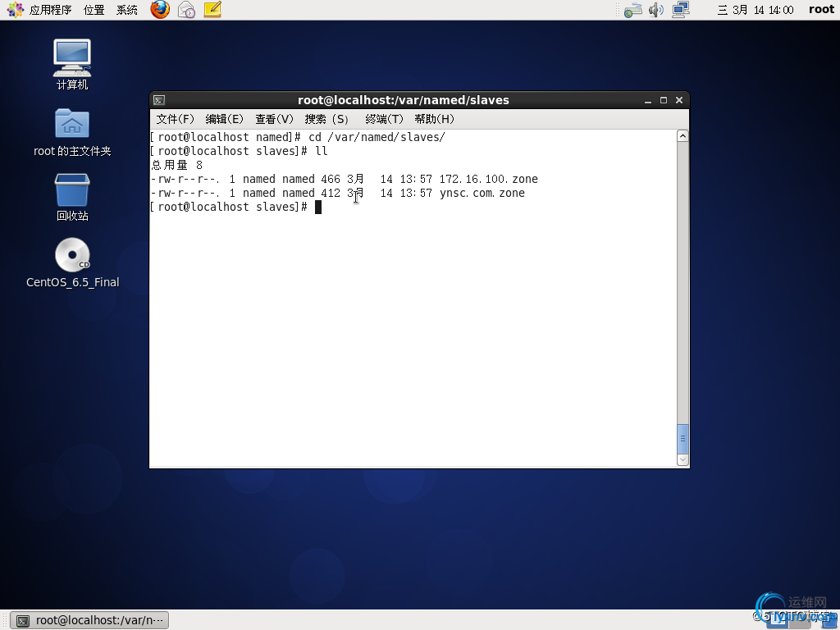
Task: Click the date and time clock
Action: pos(756,10)
